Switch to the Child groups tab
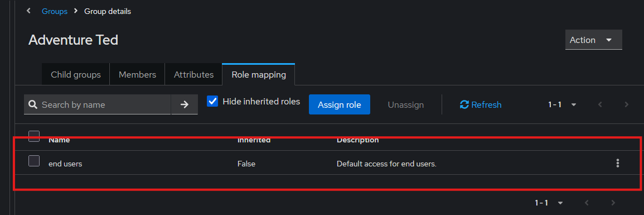644x215 pixels. pos(76,75)
